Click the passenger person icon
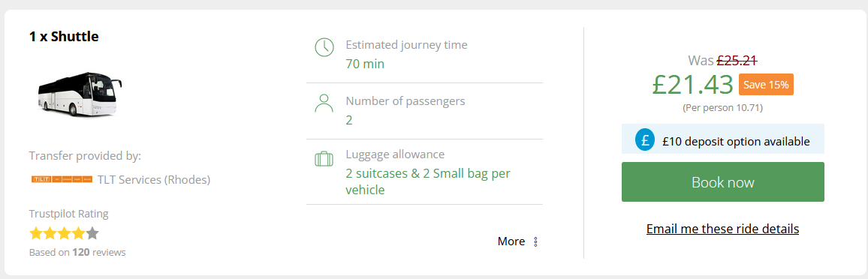This screenshot has width=868, height=279. (x=324, y=103)
